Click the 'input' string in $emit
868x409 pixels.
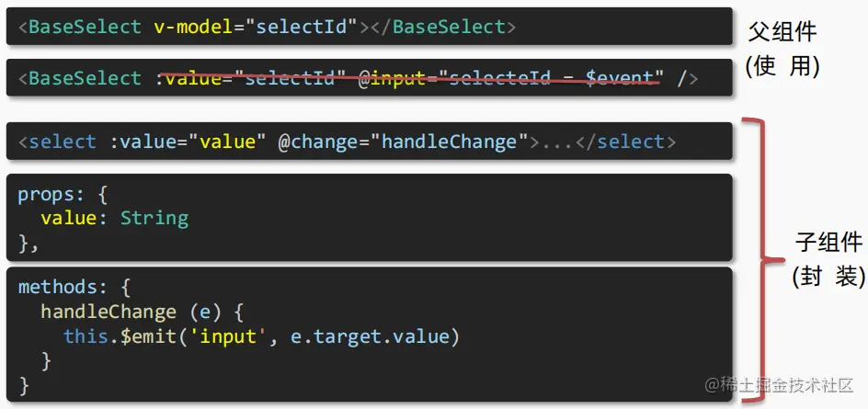point(228,336)
